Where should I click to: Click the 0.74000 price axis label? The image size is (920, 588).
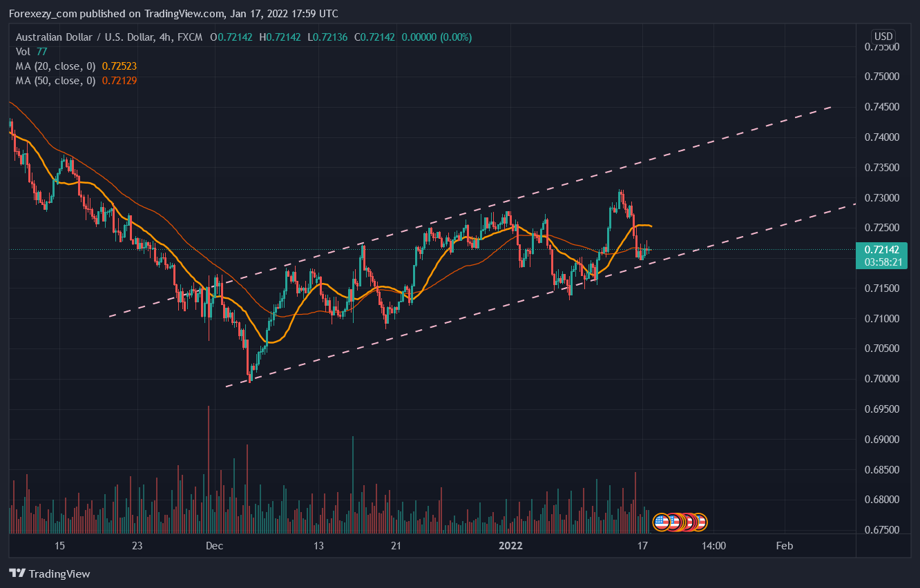(x=881, y=137)
